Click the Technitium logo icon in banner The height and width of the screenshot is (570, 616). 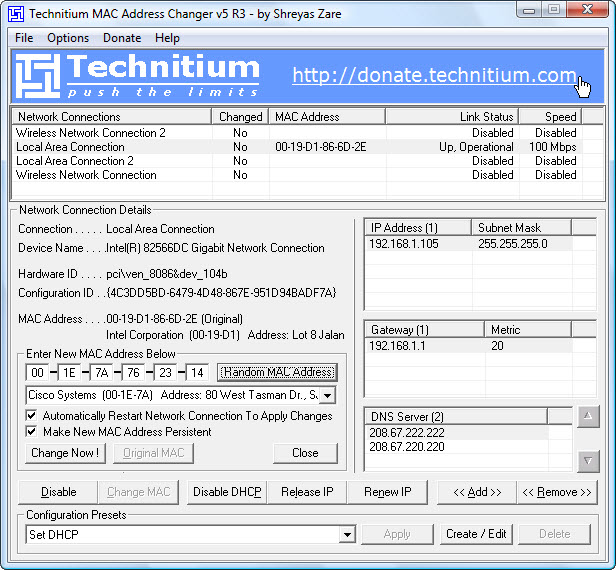tap(38, 77)
